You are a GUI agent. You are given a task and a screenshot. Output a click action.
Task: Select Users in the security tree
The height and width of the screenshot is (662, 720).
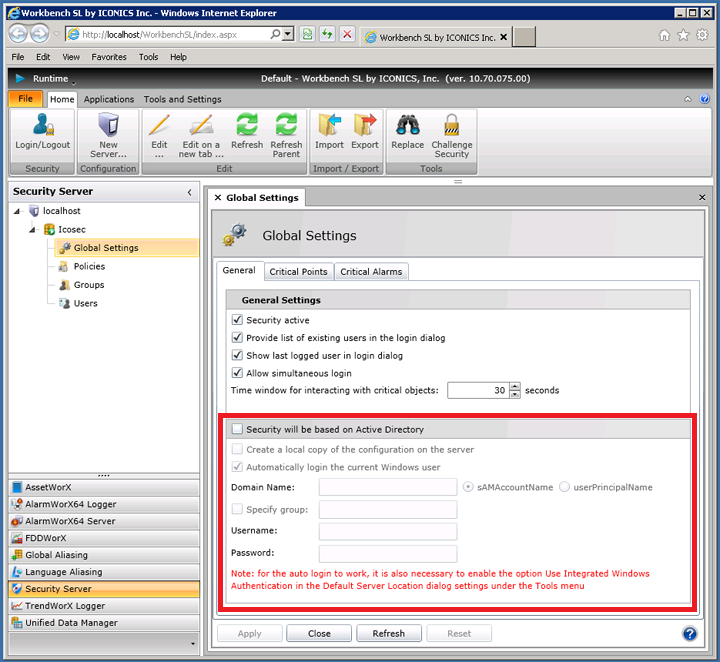[86, 303]
